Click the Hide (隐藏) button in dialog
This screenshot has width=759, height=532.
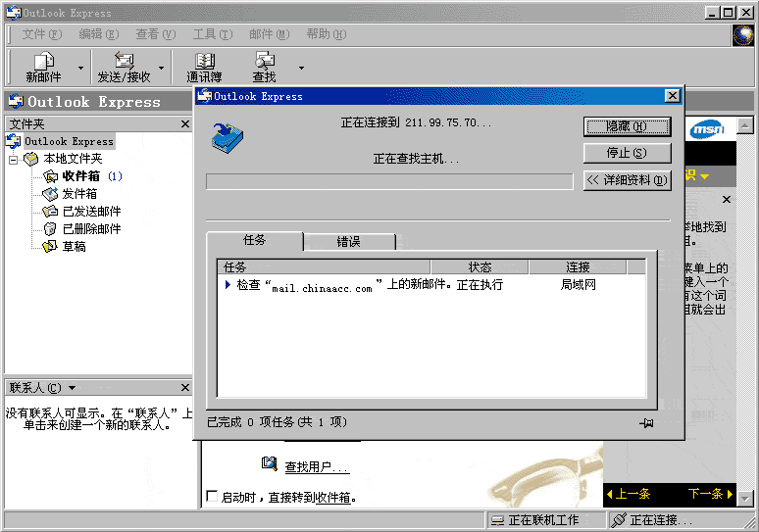627,126
